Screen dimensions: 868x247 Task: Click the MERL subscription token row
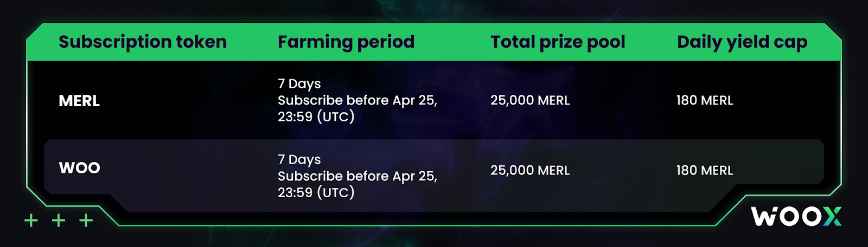[x=434, y=100]
